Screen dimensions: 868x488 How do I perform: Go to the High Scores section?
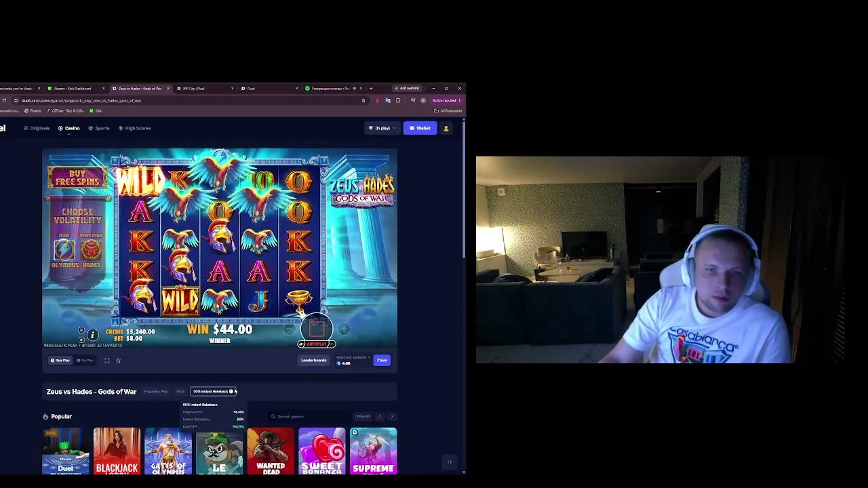134,128
